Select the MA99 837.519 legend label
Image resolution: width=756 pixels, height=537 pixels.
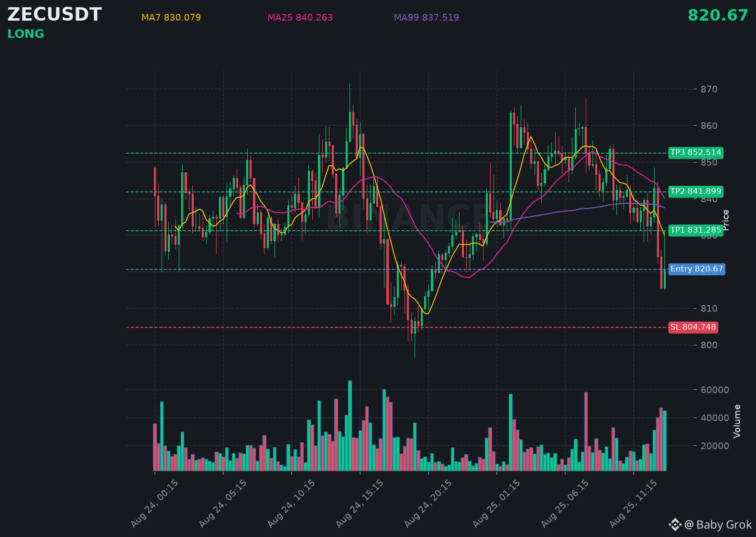[x=427, y=18]
